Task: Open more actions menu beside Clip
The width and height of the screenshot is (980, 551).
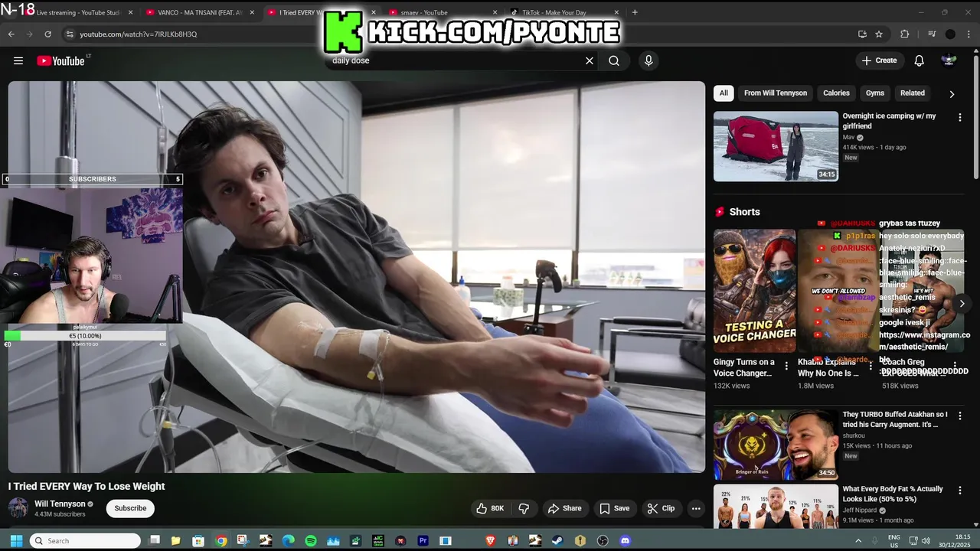Action: coord(696,508)
